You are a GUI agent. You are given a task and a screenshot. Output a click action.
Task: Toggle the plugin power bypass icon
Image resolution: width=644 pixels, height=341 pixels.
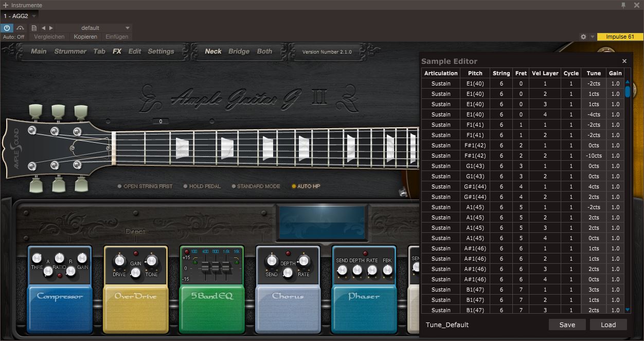pos(7,28)
